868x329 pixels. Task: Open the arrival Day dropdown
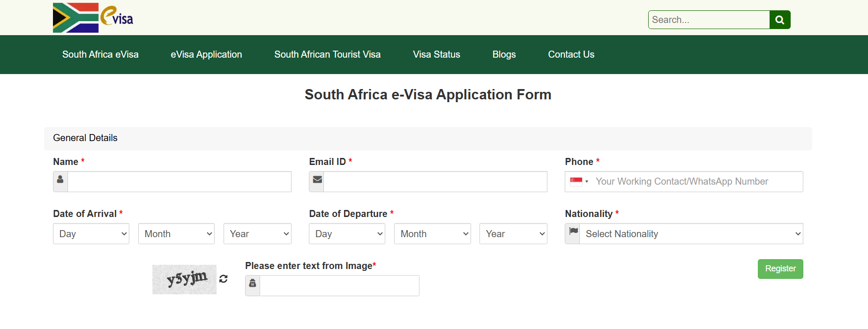pyautogui.click(x=91, y=234)
